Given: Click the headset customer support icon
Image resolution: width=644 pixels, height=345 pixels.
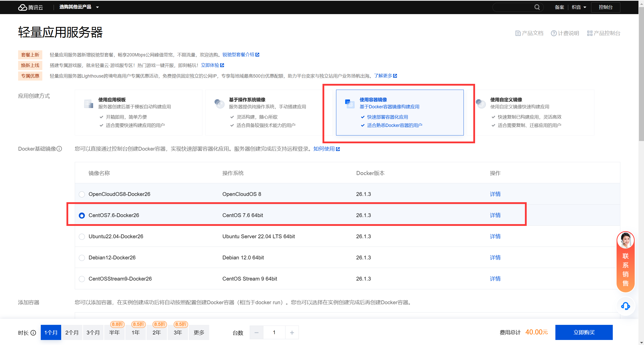Looking at the screenshot, I should [x=625, y=306].
